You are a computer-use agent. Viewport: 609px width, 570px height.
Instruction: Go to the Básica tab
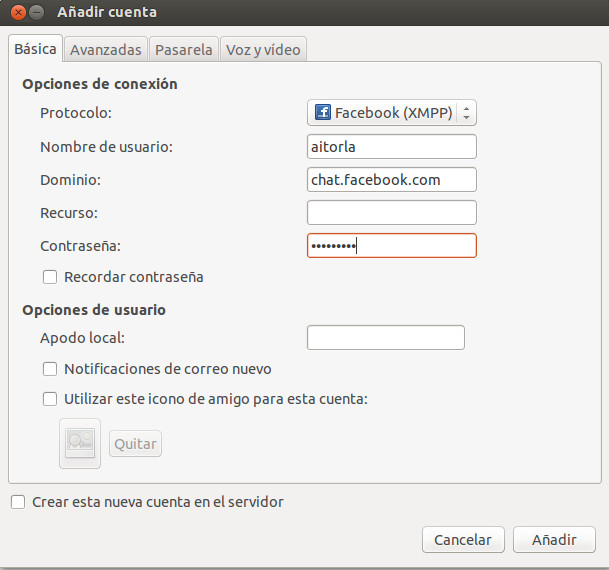pyautogui.click(x=35, y=49)
